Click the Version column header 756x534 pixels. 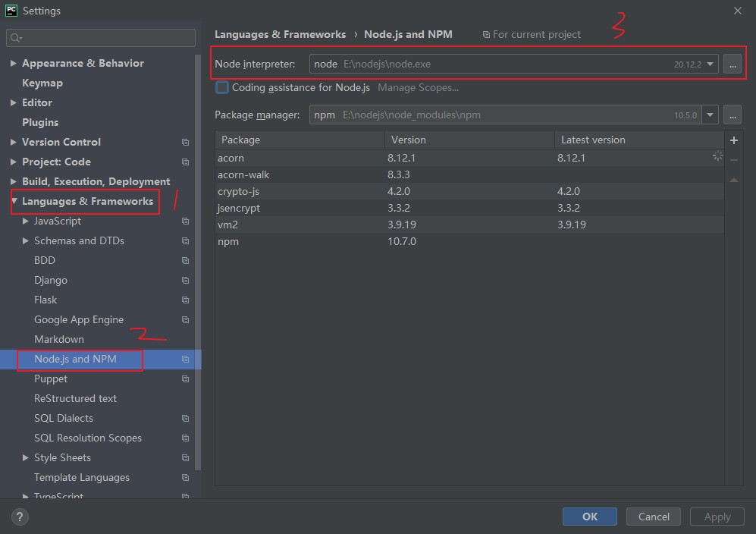pyautogui.click(x=469, y=140)
